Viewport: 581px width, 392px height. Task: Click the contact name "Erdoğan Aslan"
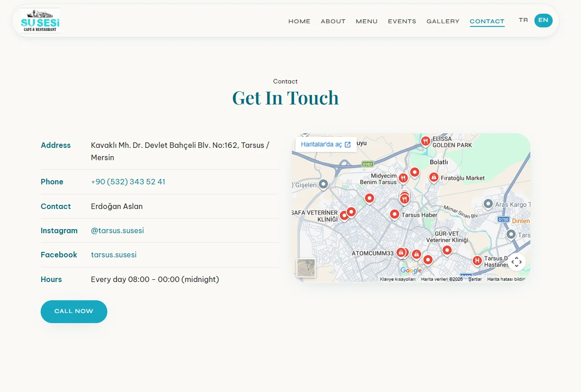(117, 206)
